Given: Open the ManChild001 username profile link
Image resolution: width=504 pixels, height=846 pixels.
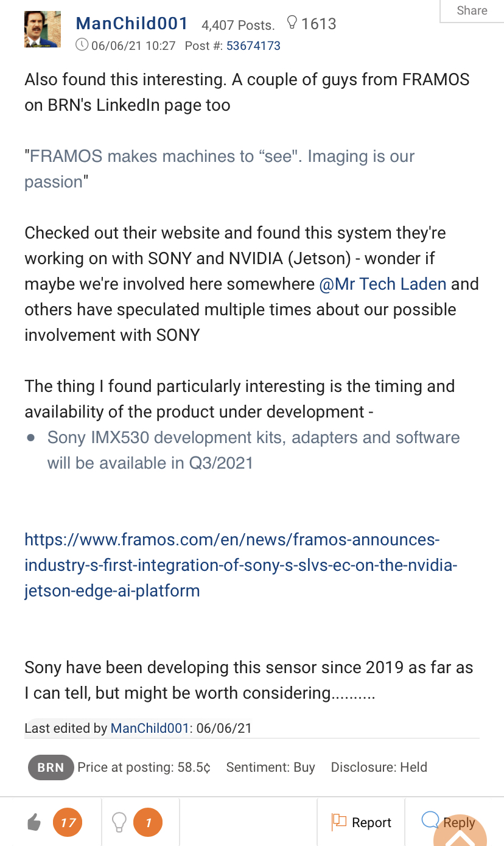Looking at the screenshot, I should click(132, 24).
